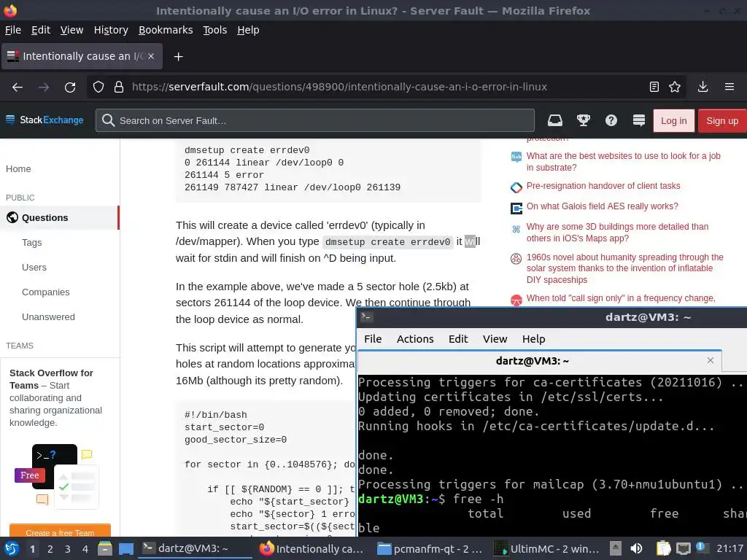This screenshot has height=560, width=747.
Task: Click the magnifier icon in search box
Action: click(108, 120)
